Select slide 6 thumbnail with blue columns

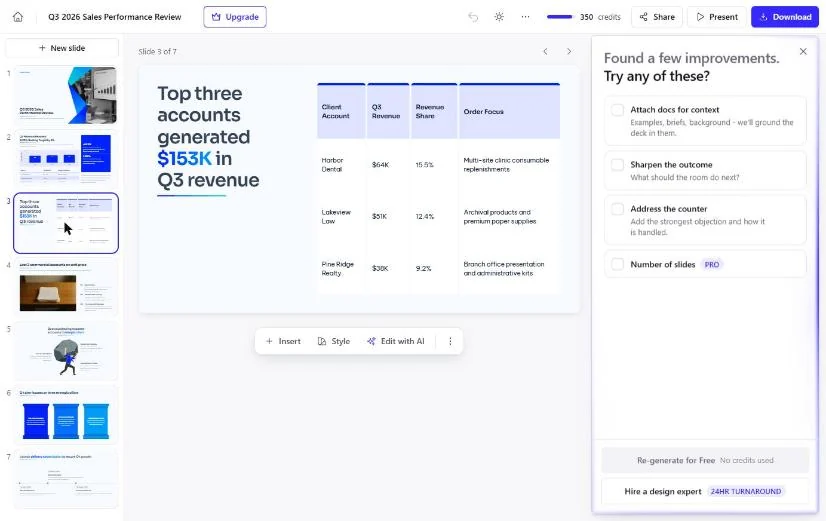66,415
